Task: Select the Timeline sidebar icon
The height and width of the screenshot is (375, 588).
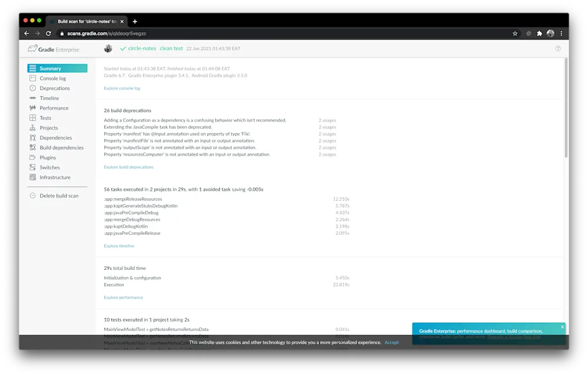Action: [x=33, y=98]
